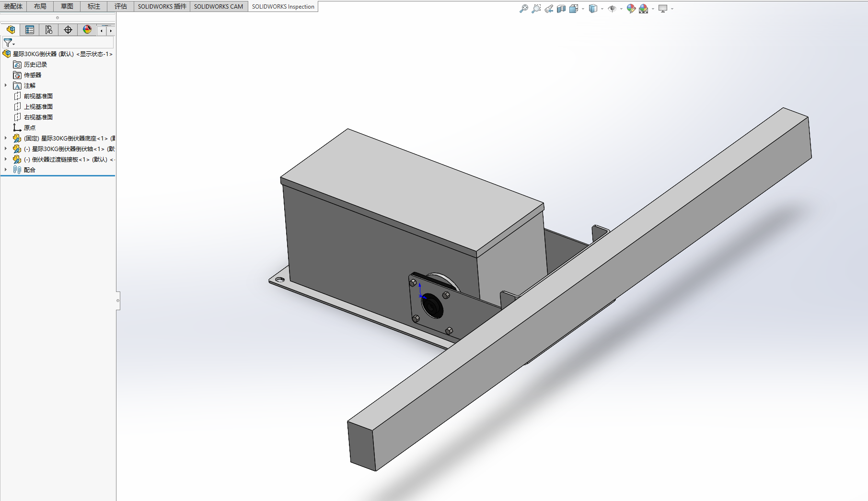
Task: Click the Display Style cube icon
Action: tap(593, 9)
